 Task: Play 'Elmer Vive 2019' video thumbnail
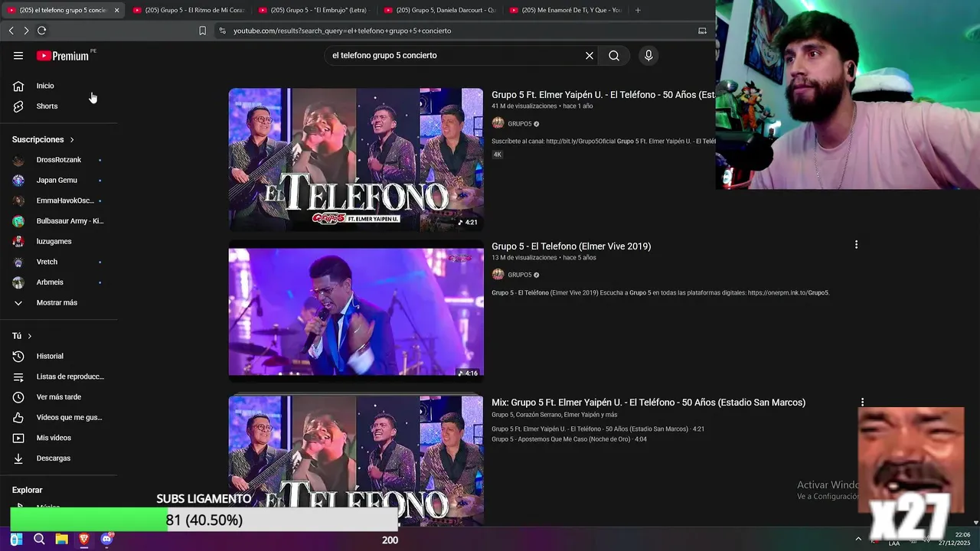(356, 312)
